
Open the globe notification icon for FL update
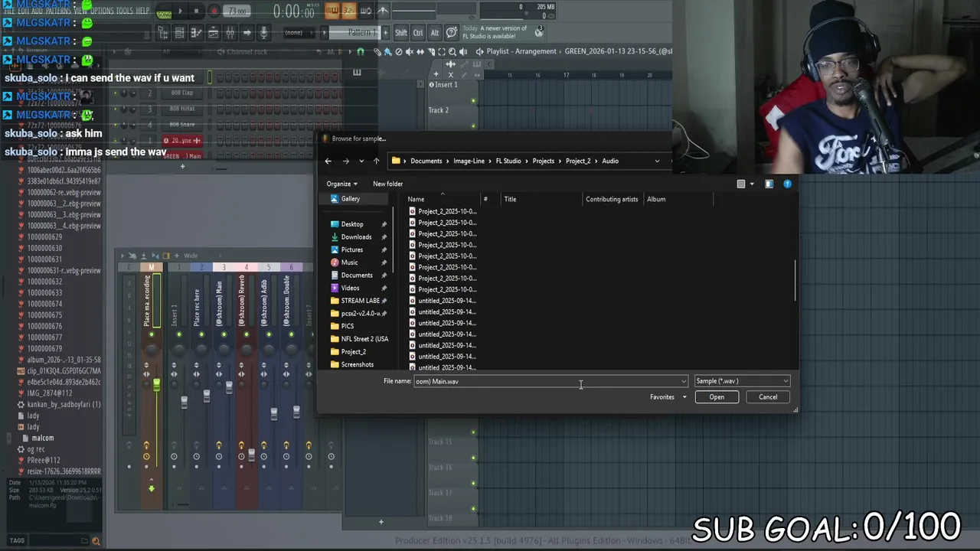point(539,31)
